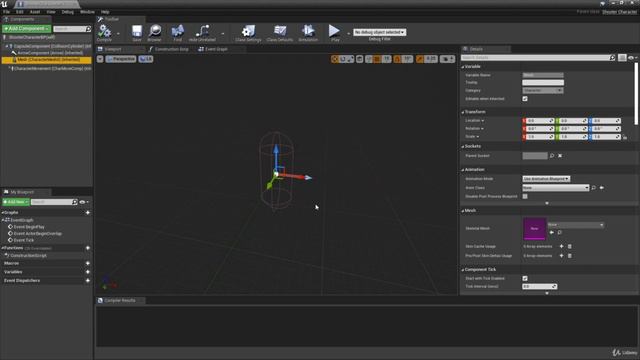Open the Skeletal Mesh asset dropdown

576,225
